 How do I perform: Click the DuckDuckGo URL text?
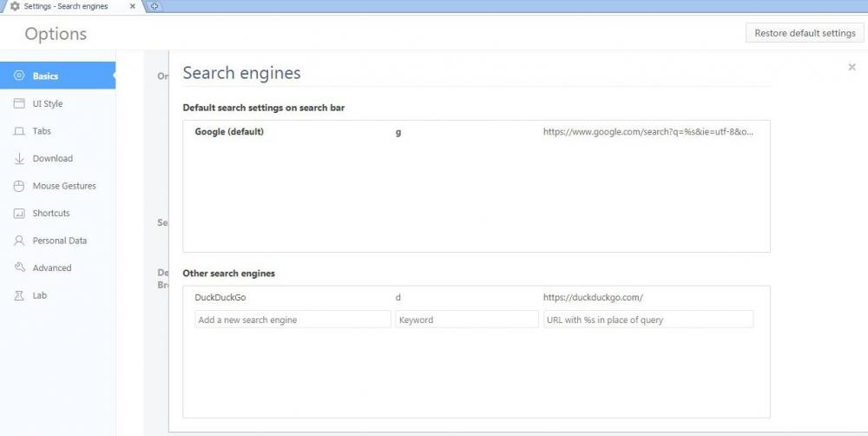click(x=593, y=297)
